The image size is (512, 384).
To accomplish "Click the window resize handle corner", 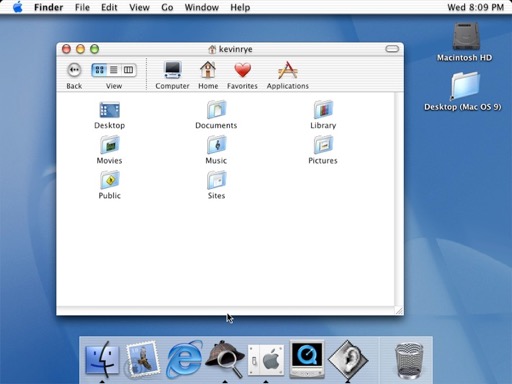I will pyautogui.click(x=399, y=311).
